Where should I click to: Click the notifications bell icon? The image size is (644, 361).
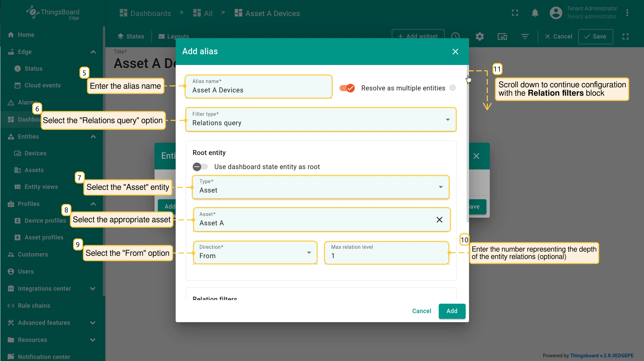pyautogui.click(x=535, y=13)
